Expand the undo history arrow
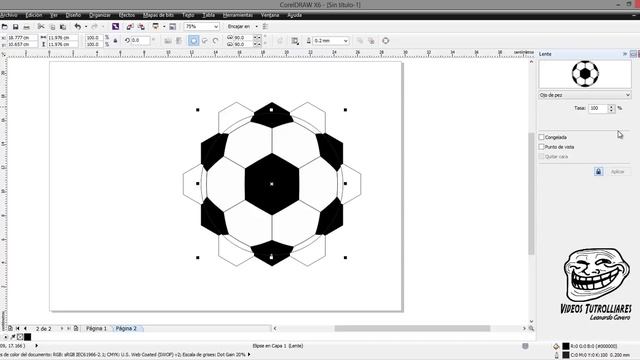The width and height of the screenshot is (640, 360). click(86, 27)
